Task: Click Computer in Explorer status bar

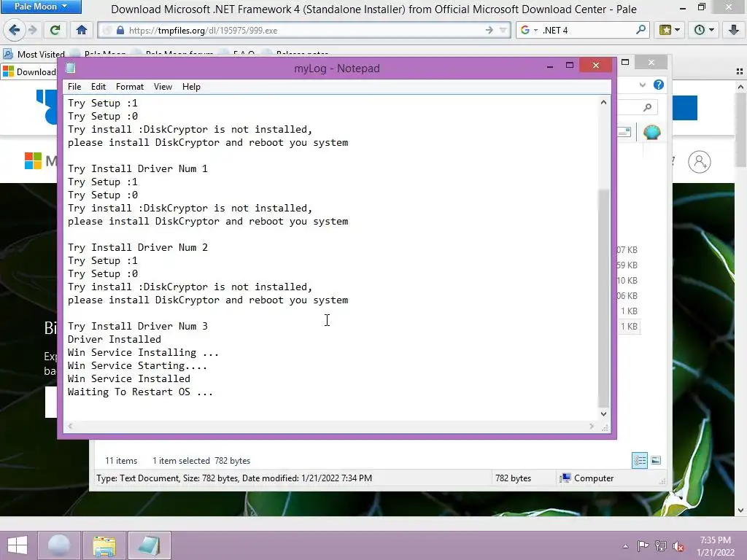Action: pyautogui.click(x=587, y=478)
